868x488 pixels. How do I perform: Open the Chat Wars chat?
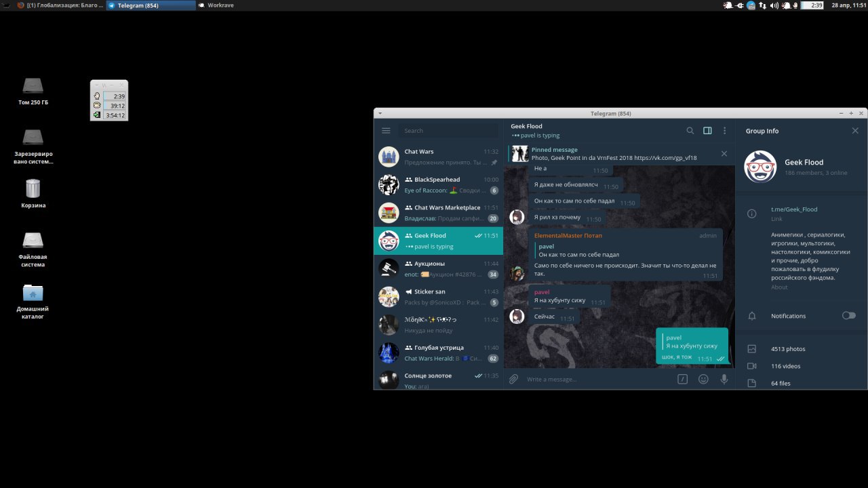pos(439,157)
